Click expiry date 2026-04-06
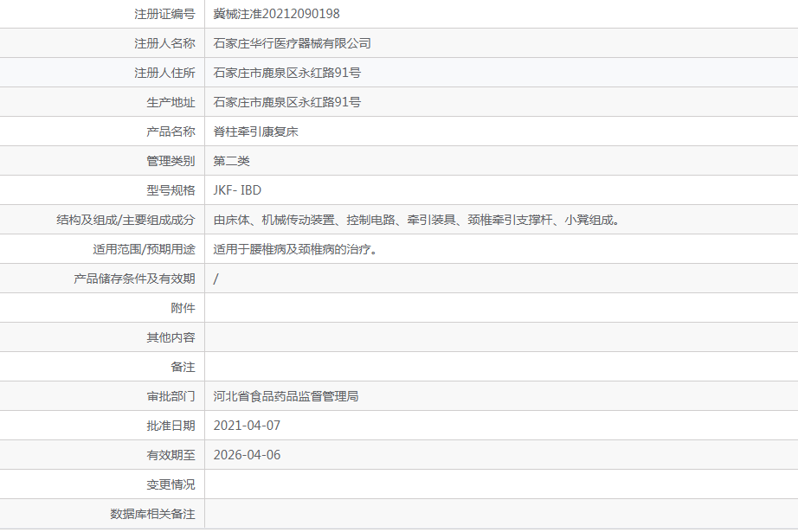Screen dimensions: 798x532 pyautogui.click(x=247, y=455)
